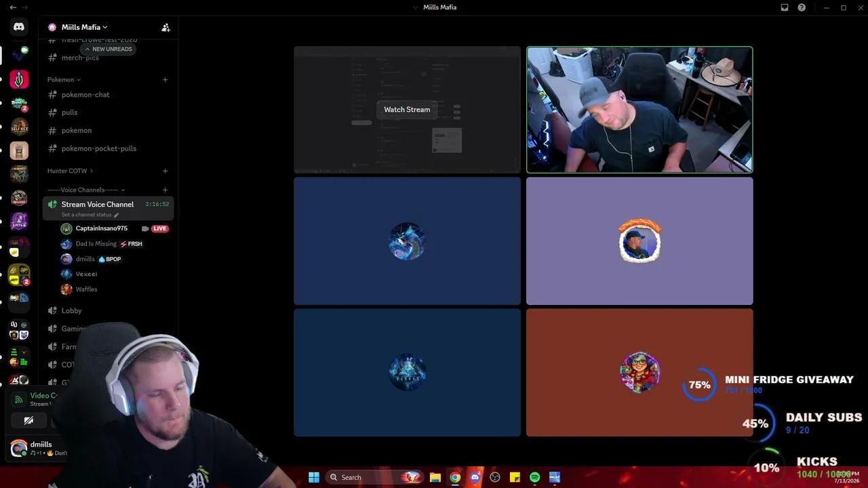Open the yellow server folder with badge
Screen dimensions: 868x488
(19, 274)
